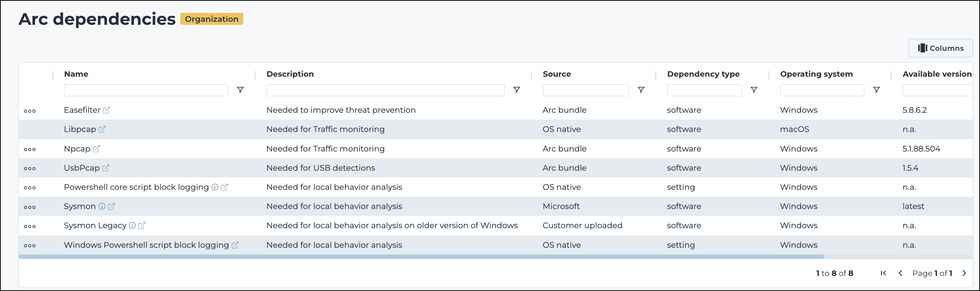Open the actions menu for Sysmon row

[x=30, y=207]
